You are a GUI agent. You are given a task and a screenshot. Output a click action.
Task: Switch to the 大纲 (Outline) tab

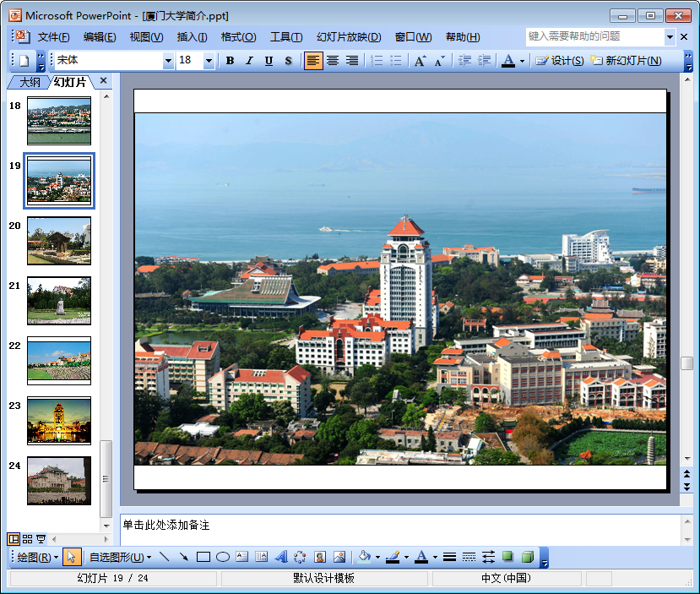click(30, 82)
